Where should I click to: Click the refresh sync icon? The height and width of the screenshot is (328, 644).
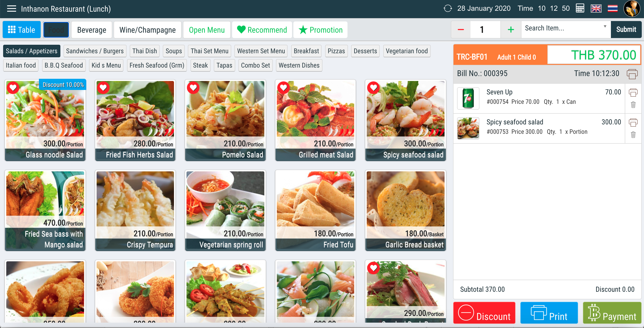[x=447, y=9]
